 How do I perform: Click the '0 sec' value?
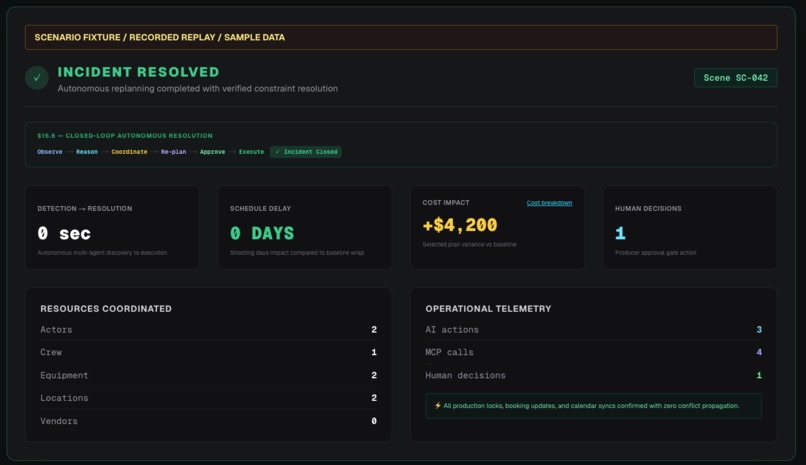click(x=64, y=233)
